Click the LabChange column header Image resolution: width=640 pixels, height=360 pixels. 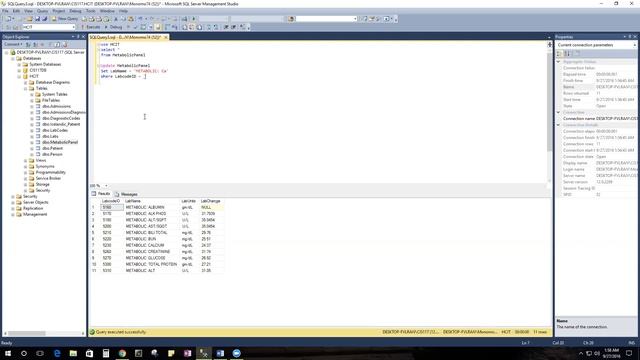(x=211, y=201)
